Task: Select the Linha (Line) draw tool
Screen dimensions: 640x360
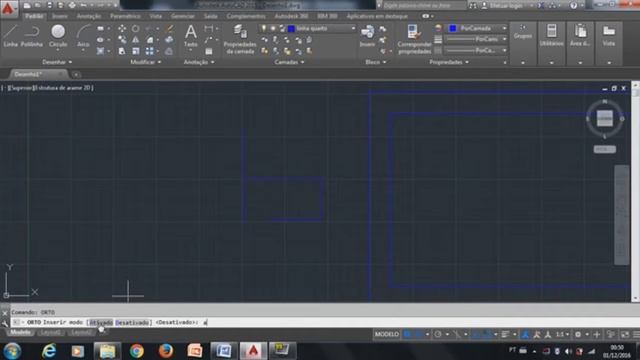Action: click(x=10, y=36)
